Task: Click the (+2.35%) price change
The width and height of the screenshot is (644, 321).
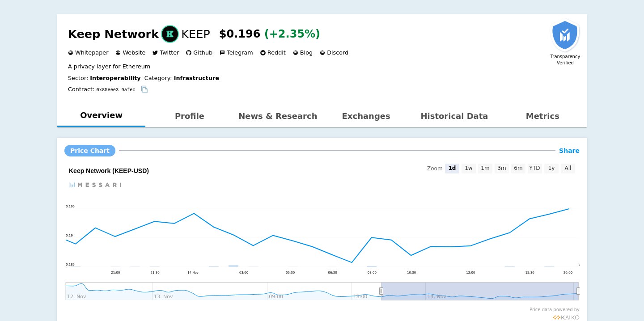Action: (x=292, y=34)
